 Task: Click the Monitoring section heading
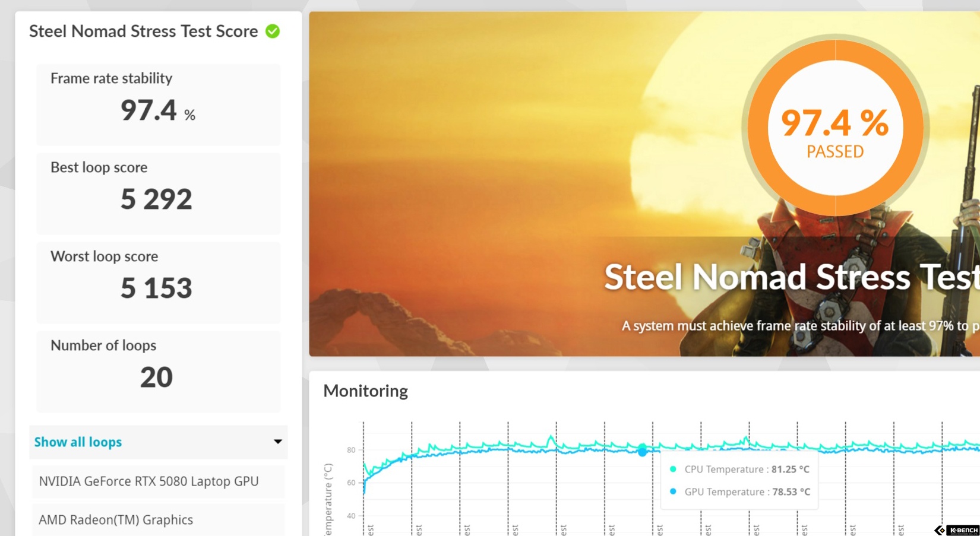(x=365, y=391)
